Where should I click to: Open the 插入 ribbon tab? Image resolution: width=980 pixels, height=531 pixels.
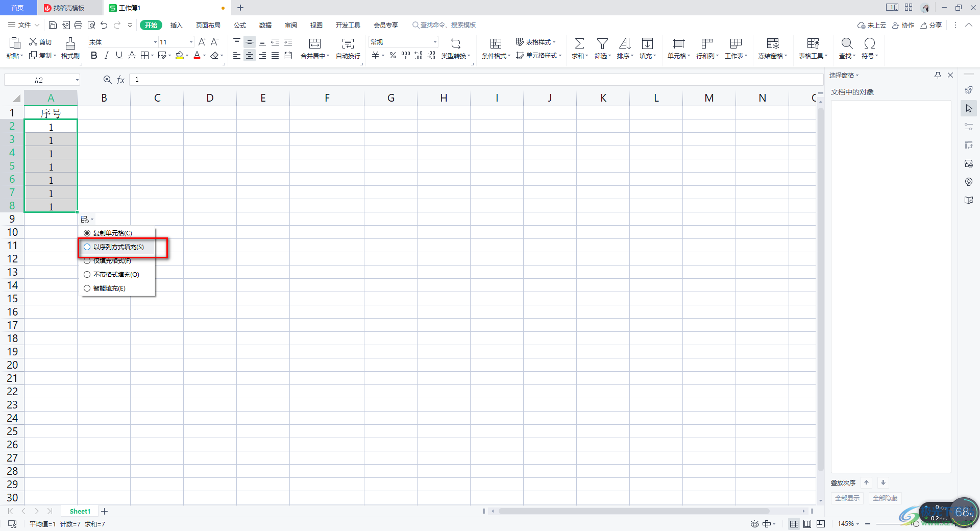click(x=176, y=25)
